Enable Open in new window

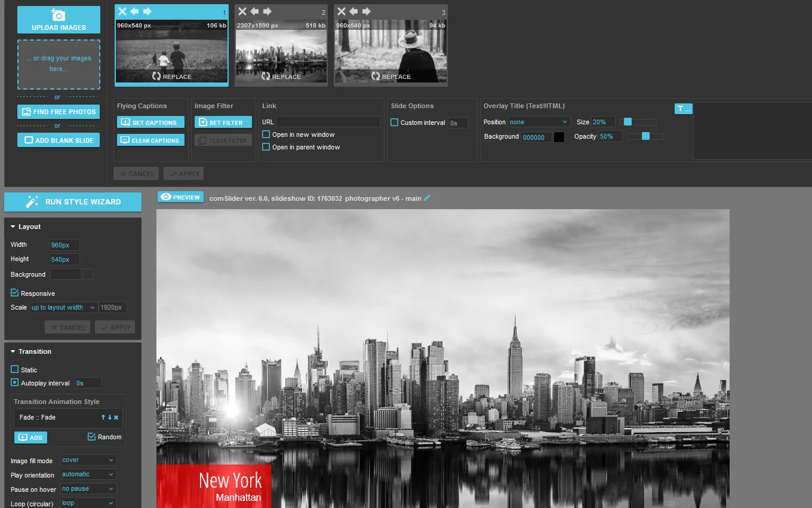(x=266, y=134)
